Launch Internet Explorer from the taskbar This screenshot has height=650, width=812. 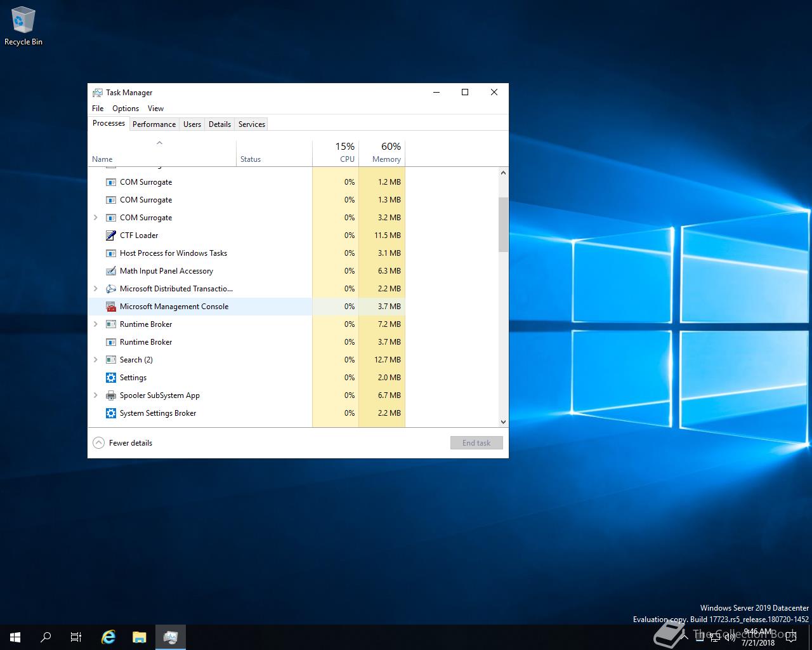coord(108,637)
